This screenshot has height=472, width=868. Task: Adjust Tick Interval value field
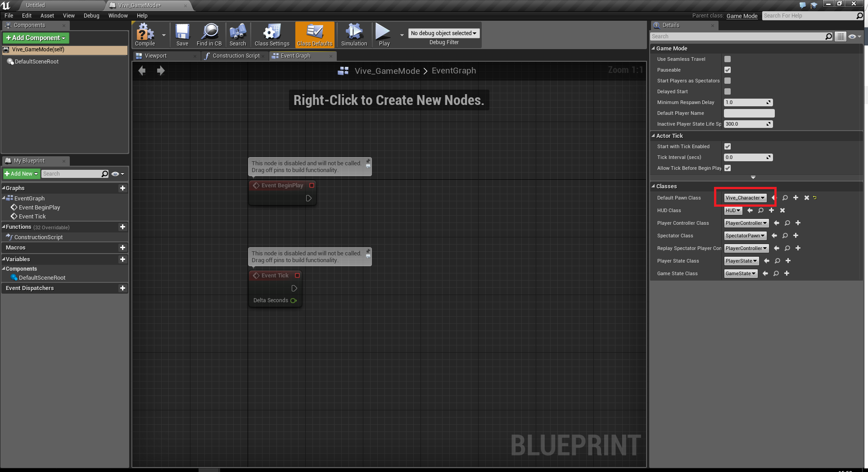748,157
